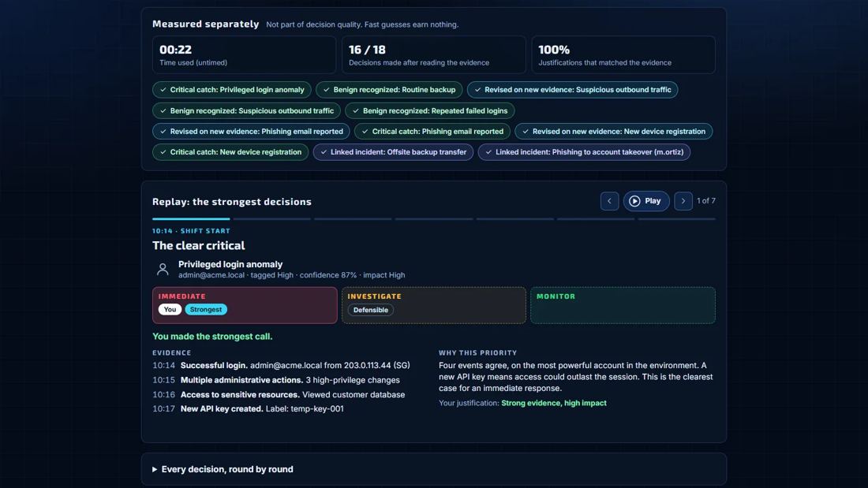The width and height of the screenshot is (868, 488).
Task: Click the 10:16 Access to sensitive resources row
Action: (x=279, y=394)
